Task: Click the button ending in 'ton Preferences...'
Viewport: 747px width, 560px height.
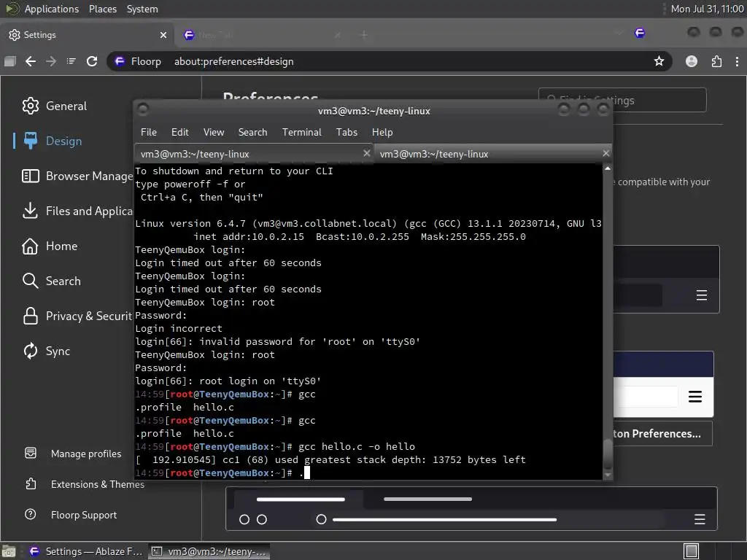Action: tap(662, 433)
